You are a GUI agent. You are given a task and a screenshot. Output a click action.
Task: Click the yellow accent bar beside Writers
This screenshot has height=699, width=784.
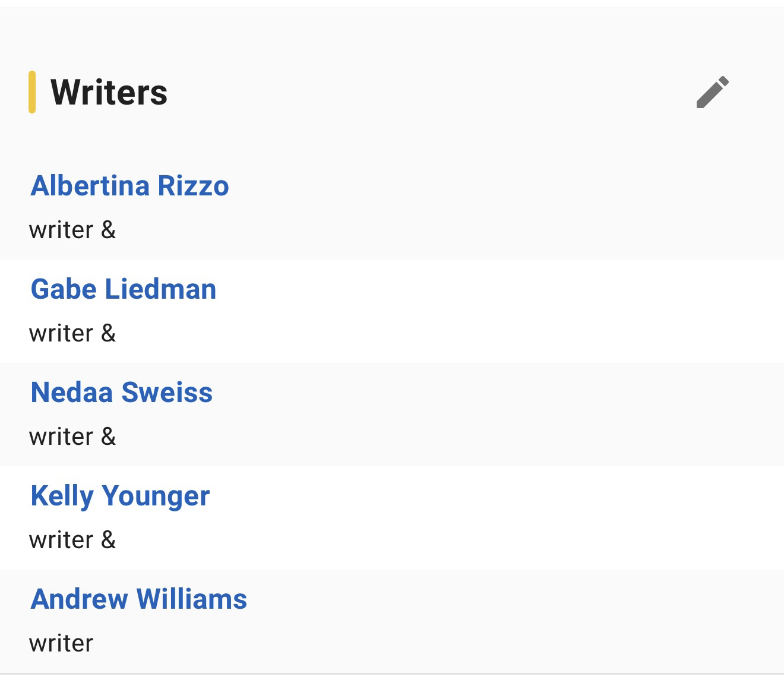(x=32, y=92)
